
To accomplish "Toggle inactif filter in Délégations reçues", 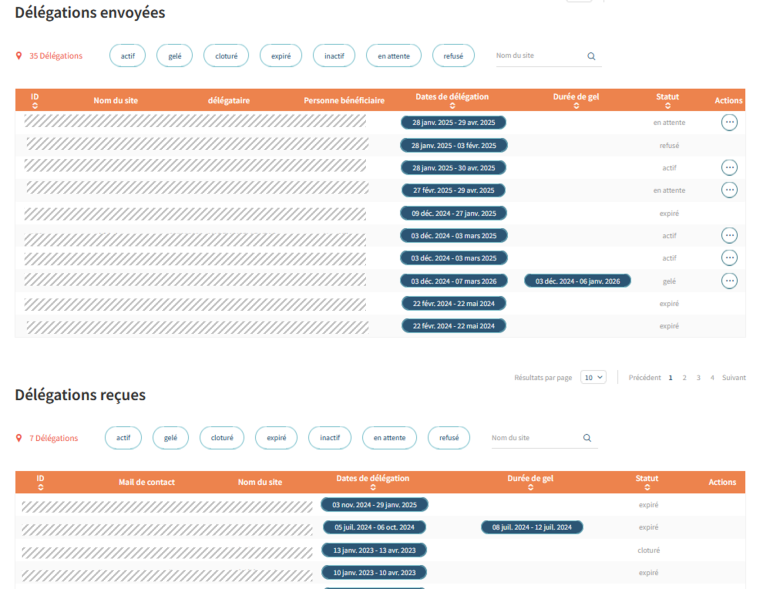I will coord(330,438).
